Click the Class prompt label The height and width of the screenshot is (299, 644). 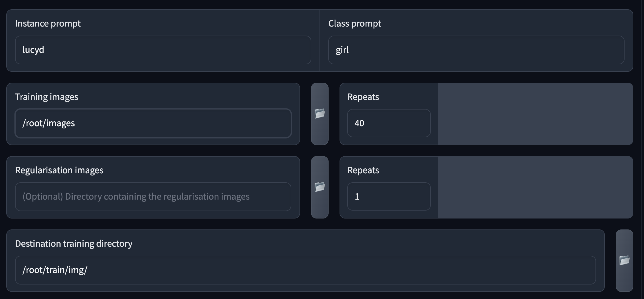(x=355, y=24)
